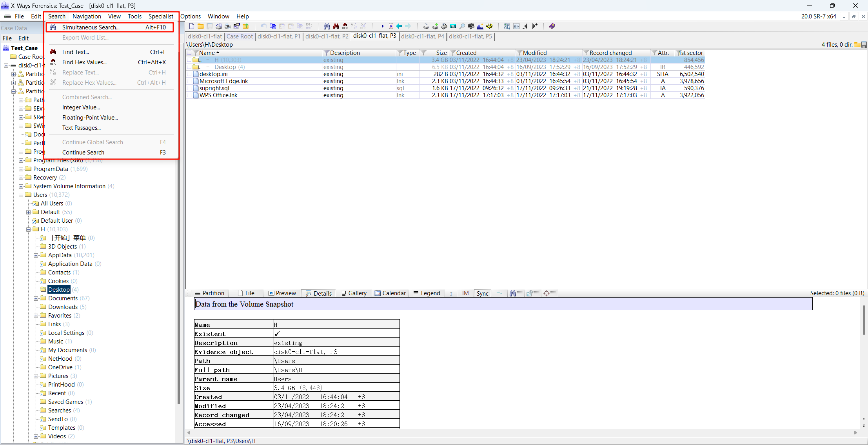The image size is (868, 445).
Task: Choose Find Hex Values in the Search menu
Action: [x=110, y=62]
